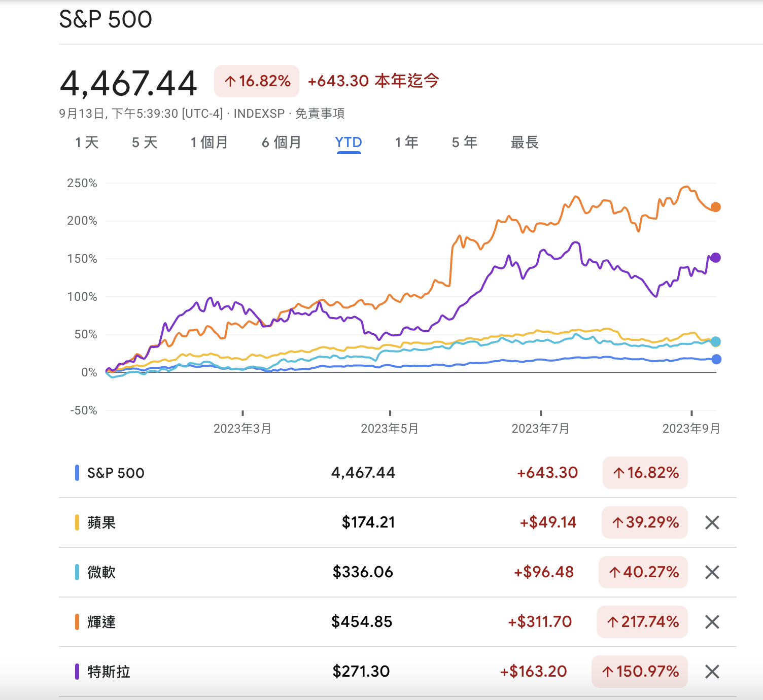Click the 2023年7月 axis label
Screen dimensions: 763x700
click(x=541, y=429)
